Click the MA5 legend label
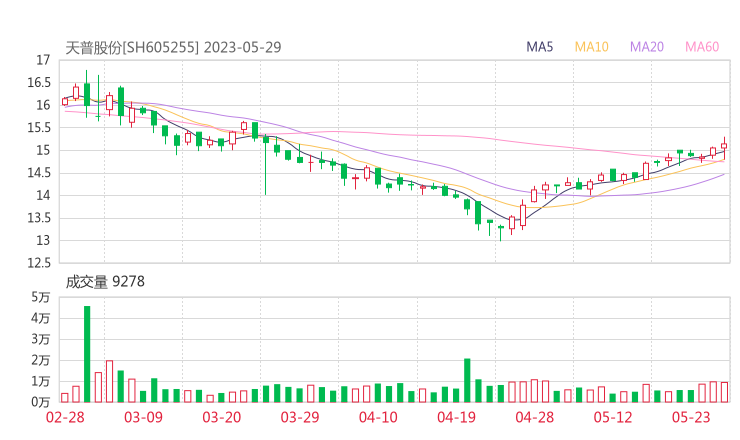 click(x=539, y=47)
